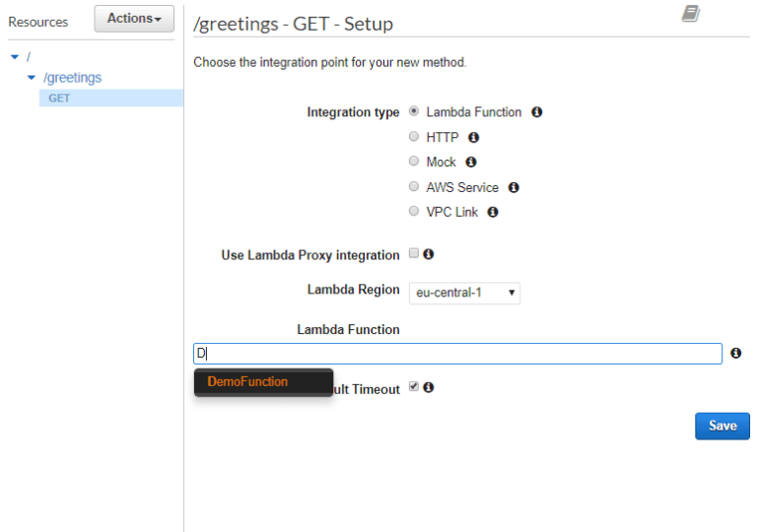The image size is (757, 532).
Task: Show info icon next to HTTP
Action: tap(473, 138)
